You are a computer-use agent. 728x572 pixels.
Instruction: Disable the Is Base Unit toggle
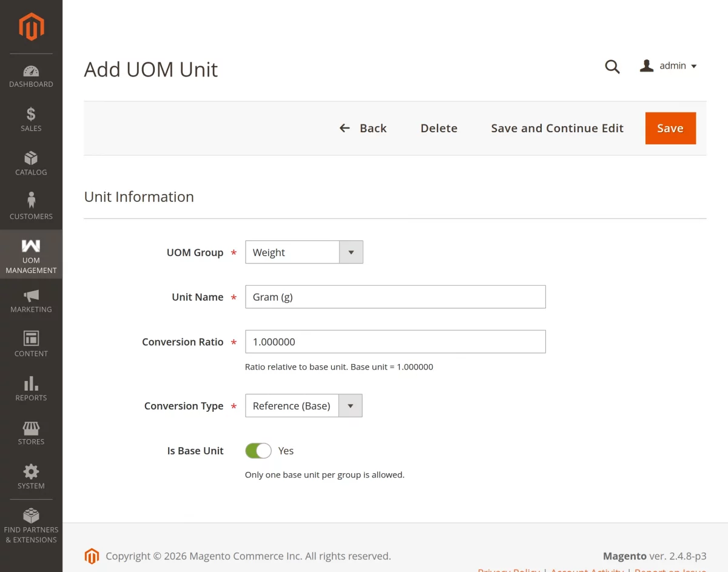258,451
